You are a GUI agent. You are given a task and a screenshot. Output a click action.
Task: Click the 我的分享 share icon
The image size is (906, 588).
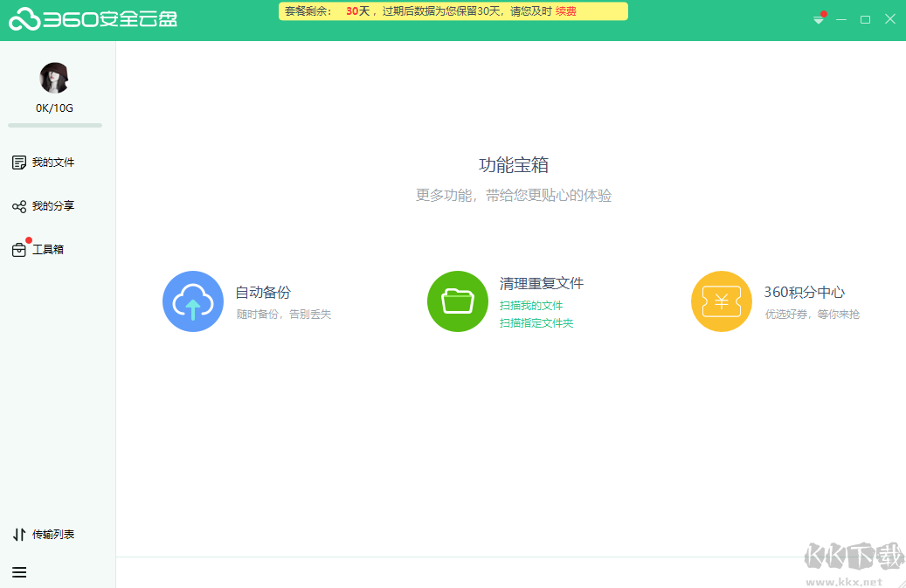coord(19,205)
